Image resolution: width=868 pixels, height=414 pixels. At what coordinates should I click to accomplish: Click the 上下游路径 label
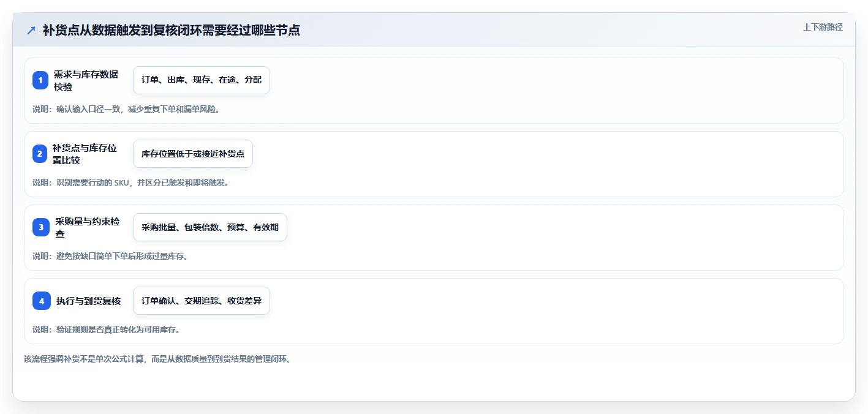click(823, 27)
